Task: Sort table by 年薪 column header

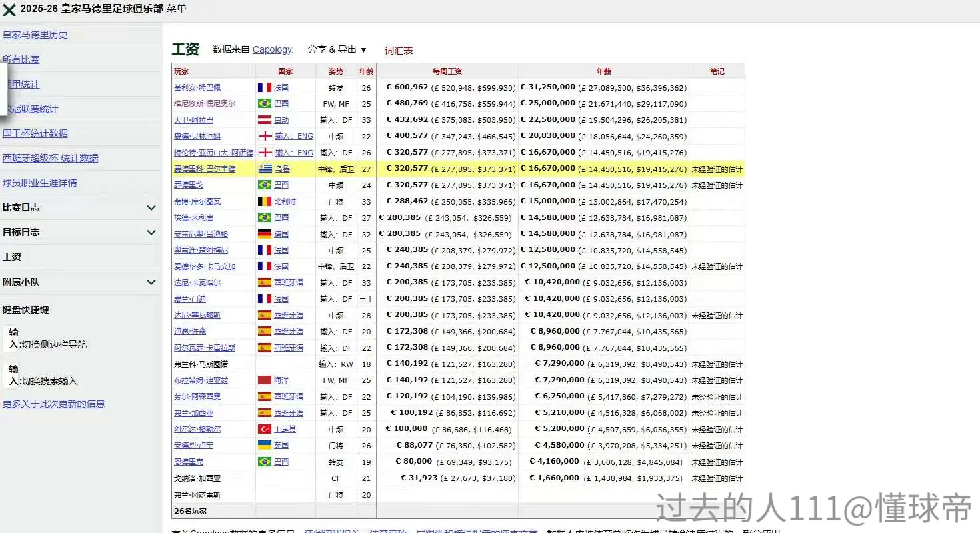Action: (x=603, y=71)
